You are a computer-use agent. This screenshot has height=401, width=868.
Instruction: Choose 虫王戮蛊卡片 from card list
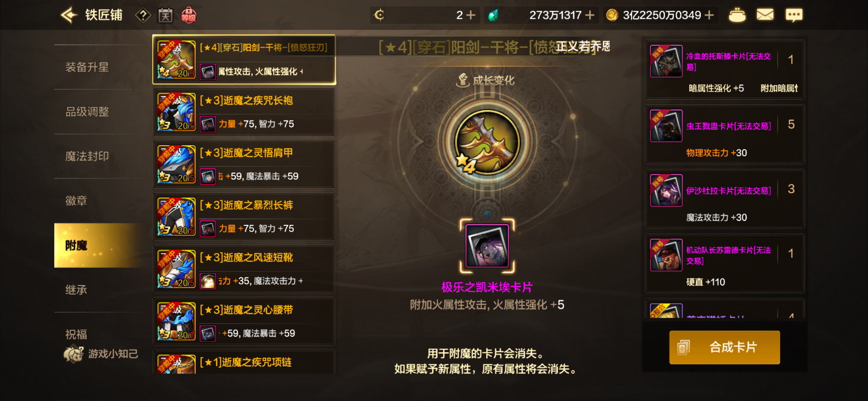(x=724, y=134)
